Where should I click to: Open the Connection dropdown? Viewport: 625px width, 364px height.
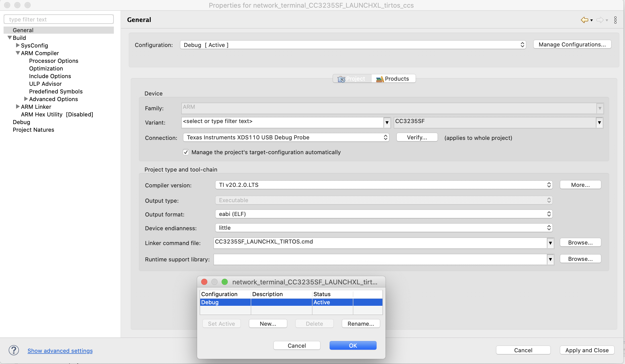click(x=286, y=138)
